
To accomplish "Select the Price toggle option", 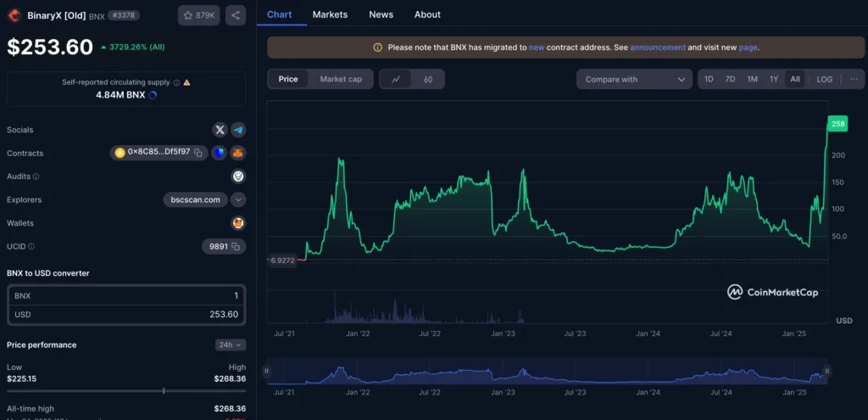I will coord(288,79).
